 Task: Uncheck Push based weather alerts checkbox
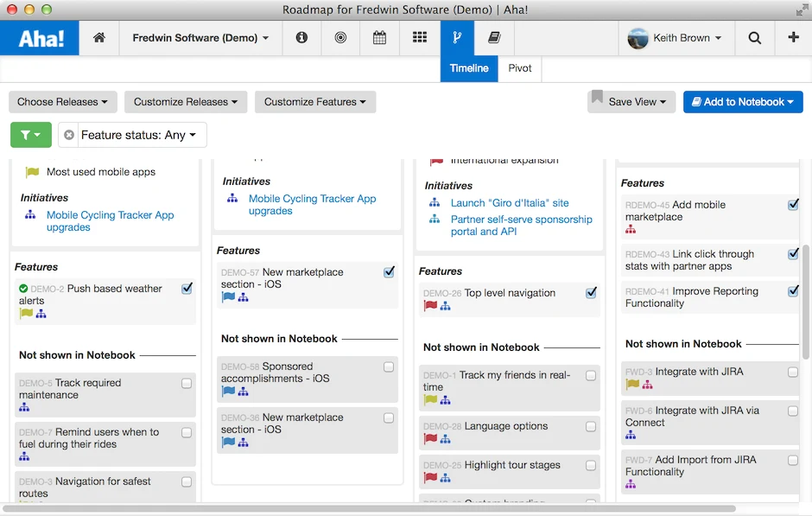187,289
